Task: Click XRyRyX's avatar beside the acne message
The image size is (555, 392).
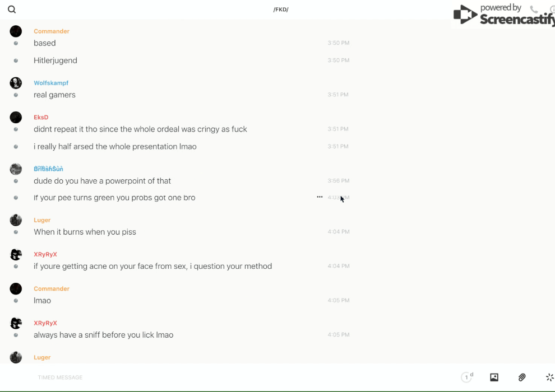Action: pos(16,254)
